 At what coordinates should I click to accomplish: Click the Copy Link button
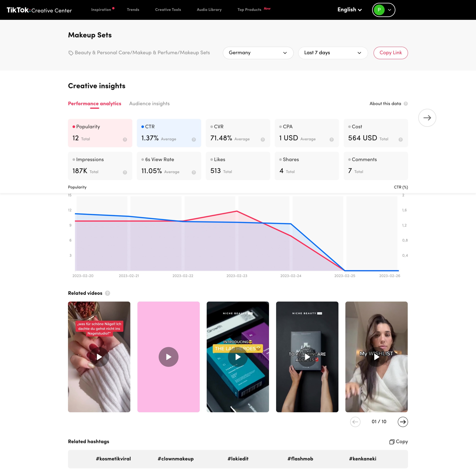click(390, 53)
